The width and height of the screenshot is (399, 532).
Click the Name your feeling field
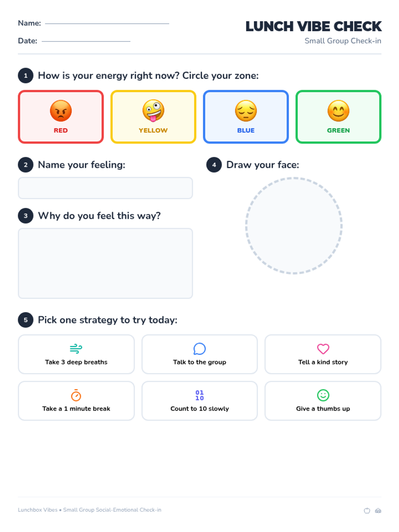click(x=105, y=188)
